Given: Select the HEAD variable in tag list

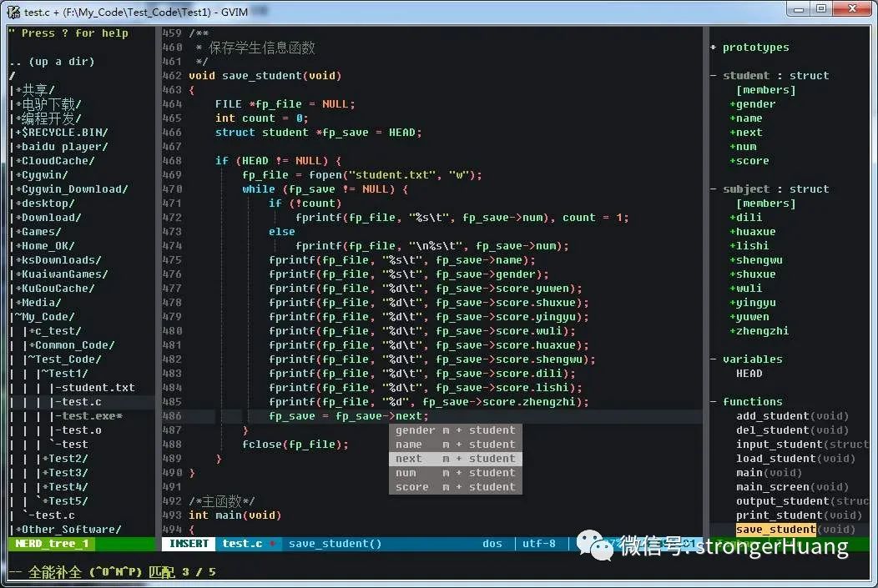Looking at the screenshot, I should [749, 374].
